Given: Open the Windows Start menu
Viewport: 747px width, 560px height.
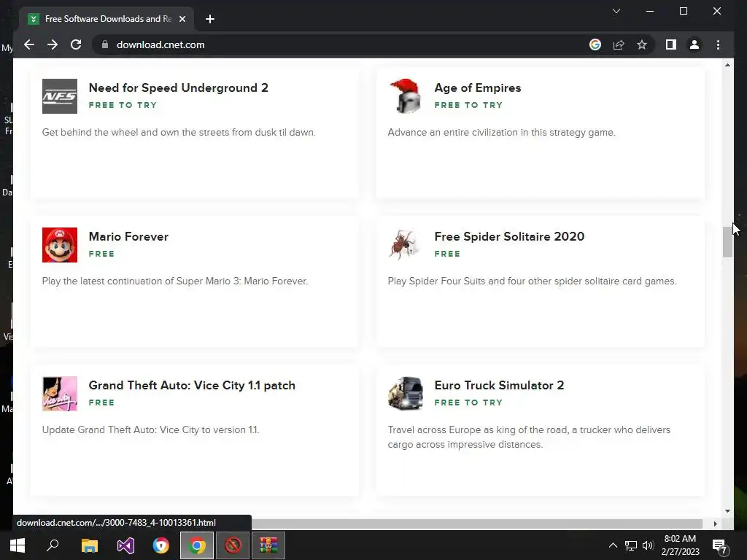Looking at the screenshot, I should [x=18, y=545].
